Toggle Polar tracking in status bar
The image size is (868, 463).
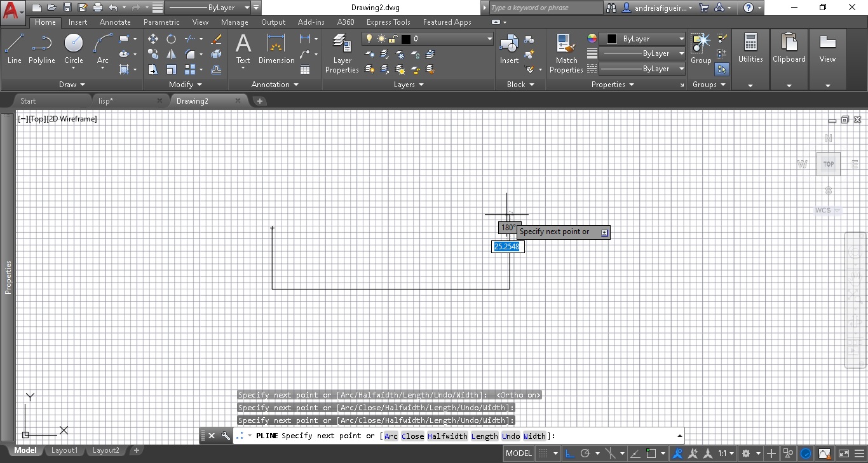[585, 453]
